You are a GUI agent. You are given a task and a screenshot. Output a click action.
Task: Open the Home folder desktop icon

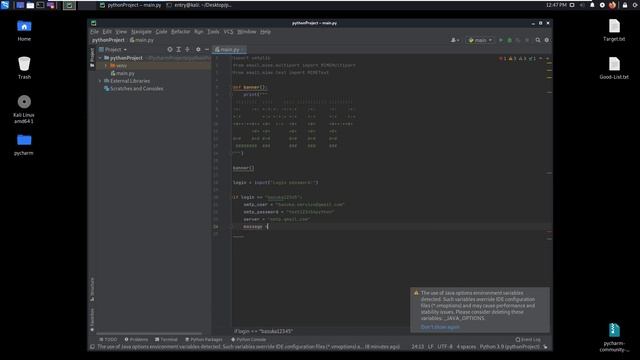[24, 31]
